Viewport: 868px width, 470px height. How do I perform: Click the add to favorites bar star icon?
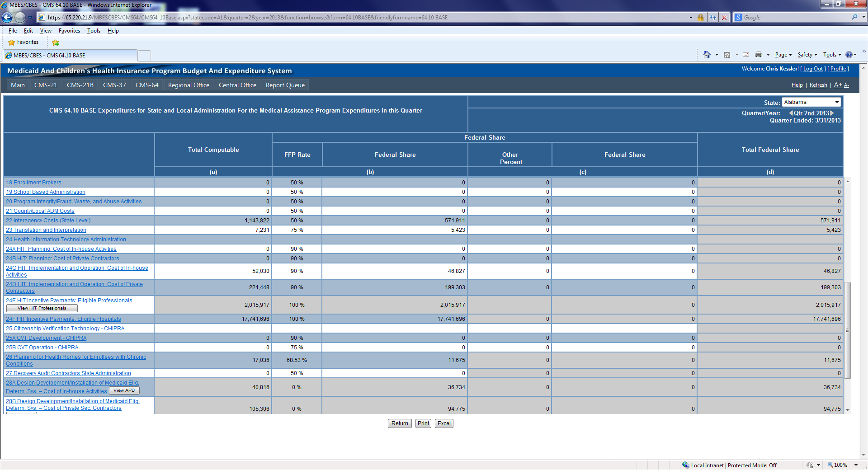click(56, 42)
